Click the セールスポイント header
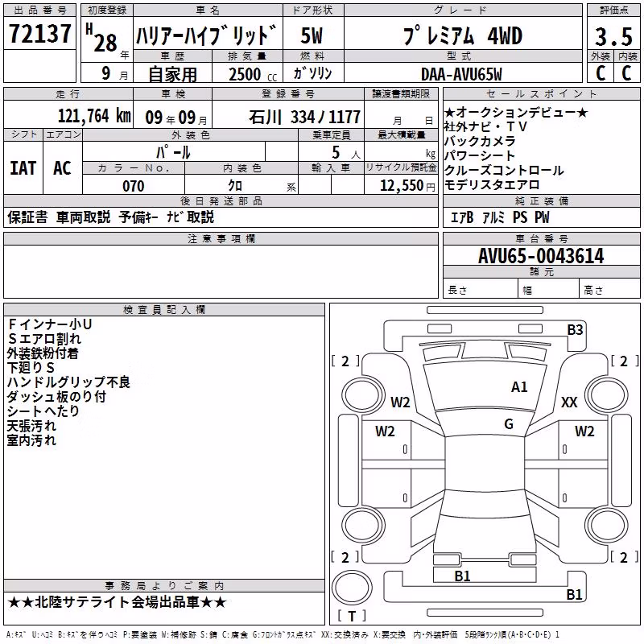This screenshot has width=644, height=644. coord(541,93)
